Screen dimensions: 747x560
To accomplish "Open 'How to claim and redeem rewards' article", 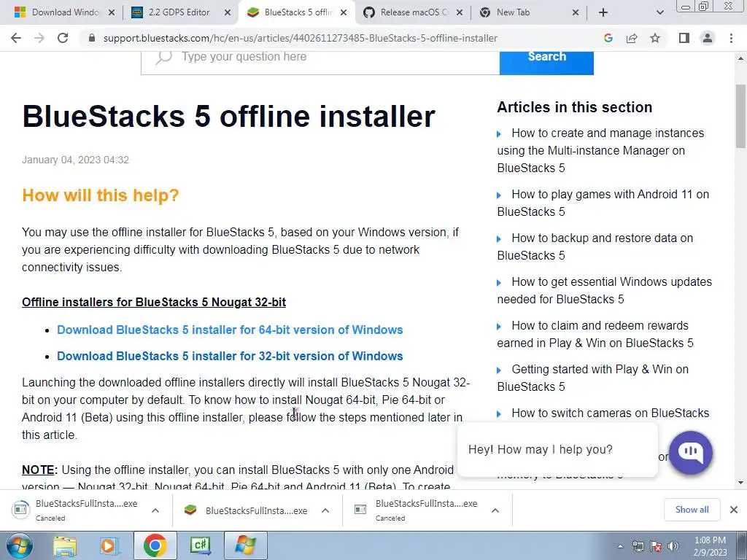I will click(595, 334).
